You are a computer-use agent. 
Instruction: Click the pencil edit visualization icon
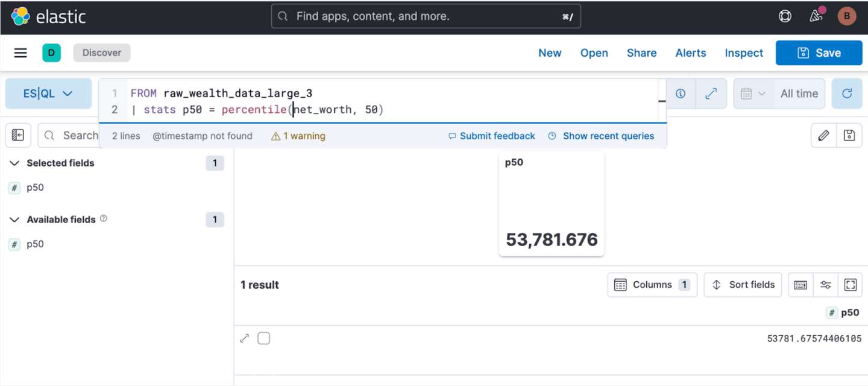point(823,135)
